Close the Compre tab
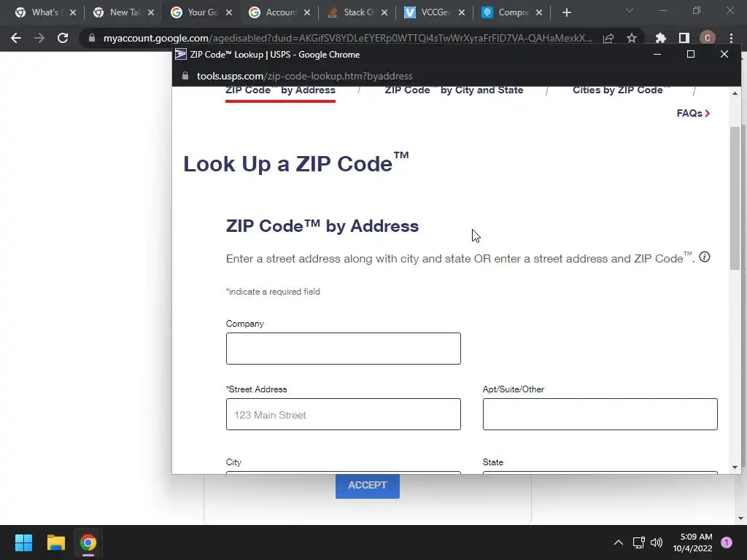 click(539, 12)
